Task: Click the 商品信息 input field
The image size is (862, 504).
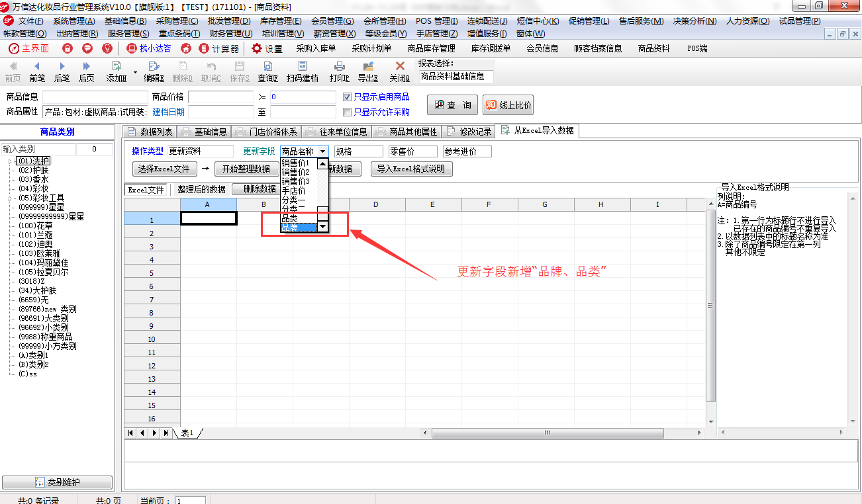Action: pos(94,97)
